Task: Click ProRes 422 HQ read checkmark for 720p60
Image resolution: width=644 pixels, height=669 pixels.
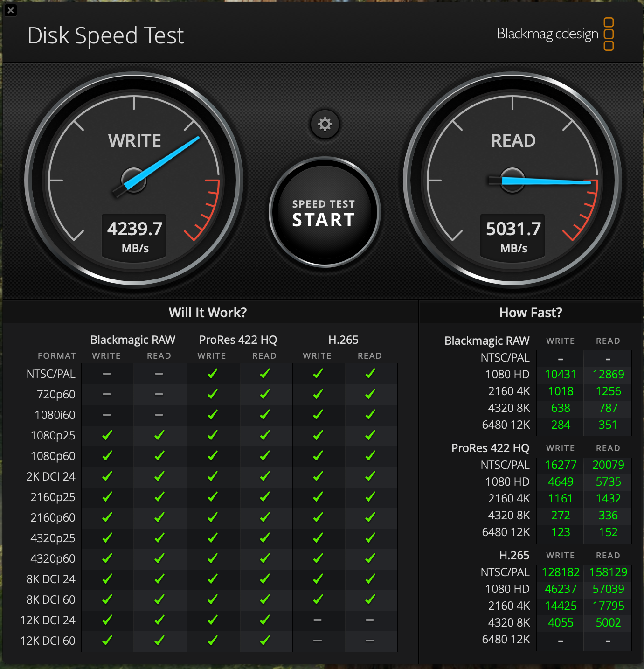Action: 264,394
